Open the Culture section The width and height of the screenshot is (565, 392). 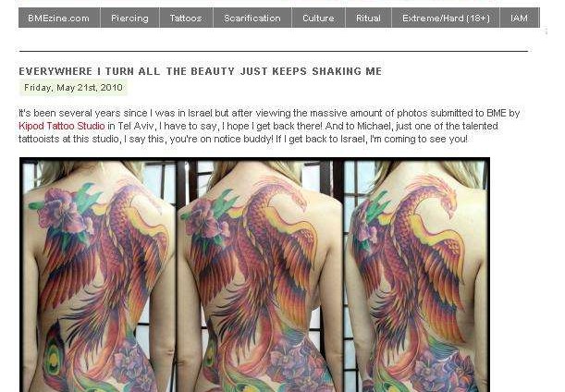[318, 18]
